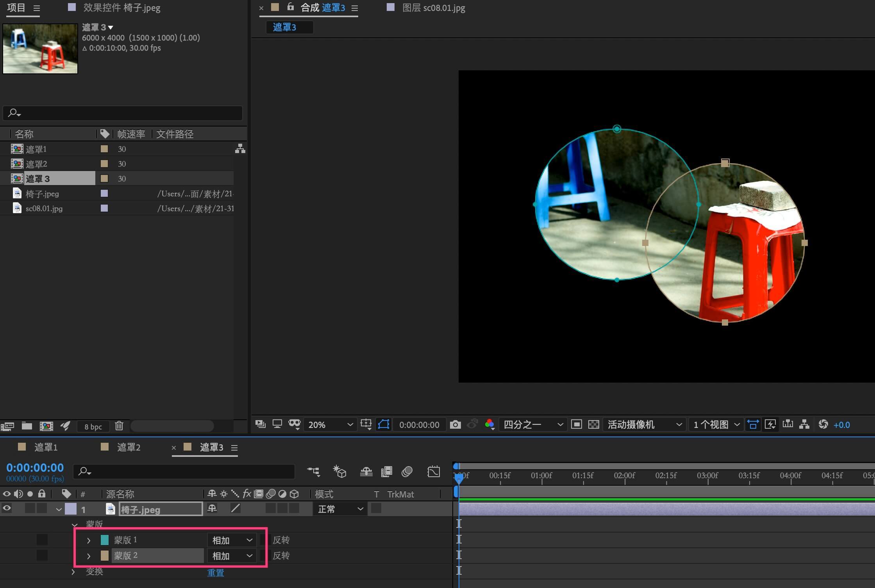
Task: Open the 蒙版 1 mode dropdown 相加
Action: [x=232, y=540]
